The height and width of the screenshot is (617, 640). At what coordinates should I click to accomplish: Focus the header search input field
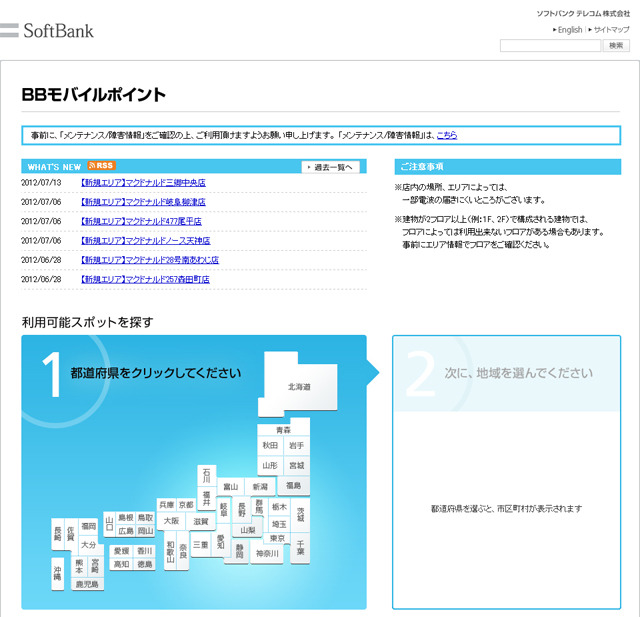click(x=550, y=45)
